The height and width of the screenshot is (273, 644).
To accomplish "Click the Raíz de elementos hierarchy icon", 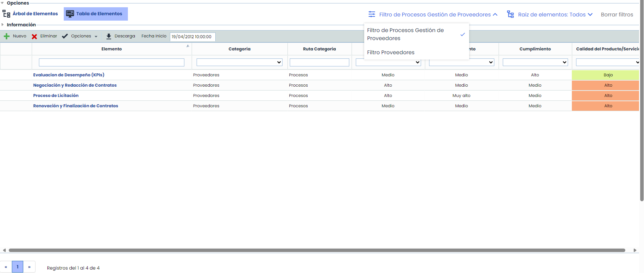I will pyautogui.click(x=510, y=15).
